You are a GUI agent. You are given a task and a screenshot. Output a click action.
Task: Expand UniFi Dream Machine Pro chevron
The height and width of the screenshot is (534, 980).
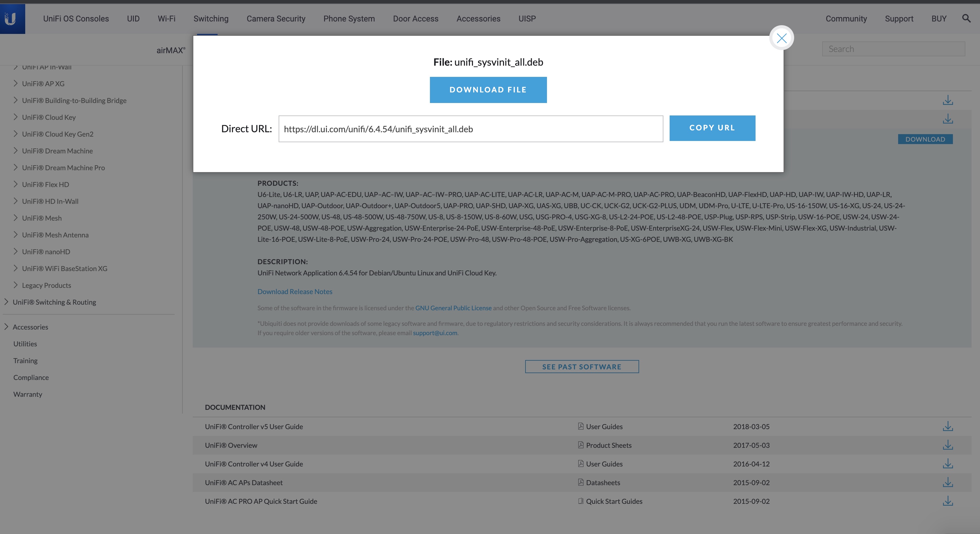click(x=15, y=167)
